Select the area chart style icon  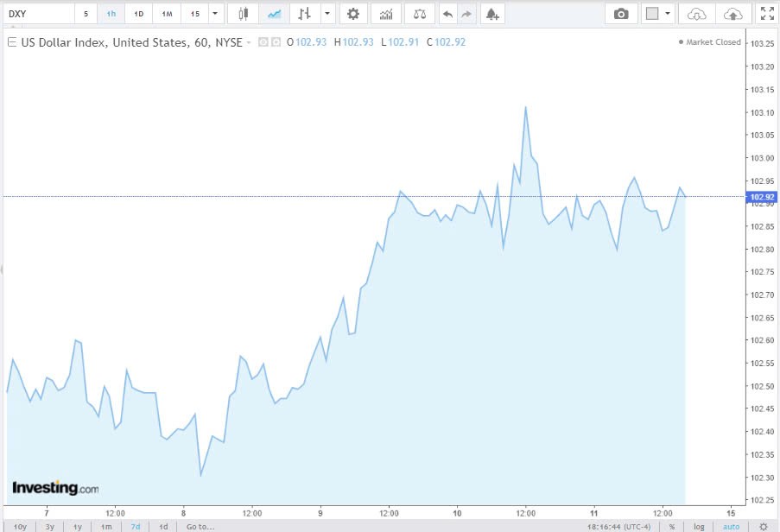pos(274,14)
